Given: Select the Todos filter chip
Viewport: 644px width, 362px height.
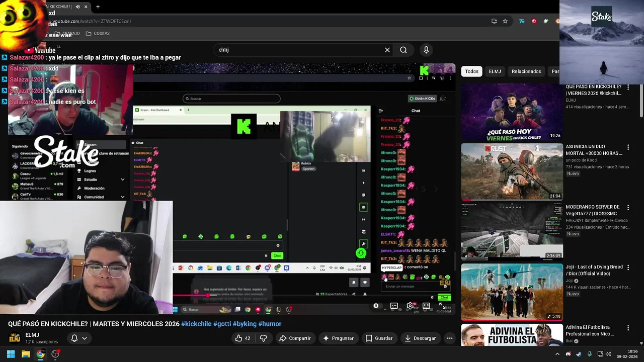Looking at the screenshot, I should [471, 71].
